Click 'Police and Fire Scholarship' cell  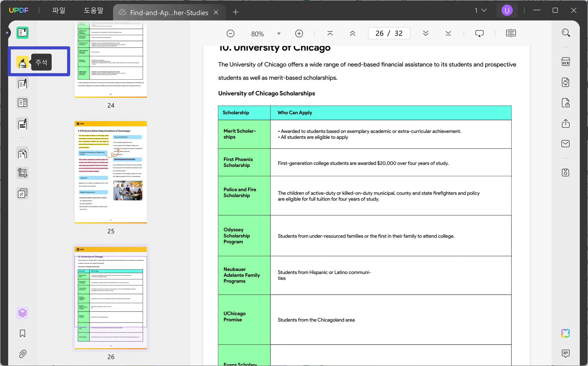pos(244,196)
